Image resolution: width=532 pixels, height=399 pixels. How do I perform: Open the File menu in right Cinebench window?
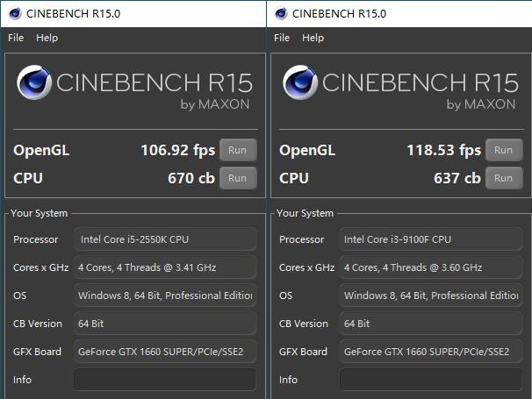click(282, 38)
